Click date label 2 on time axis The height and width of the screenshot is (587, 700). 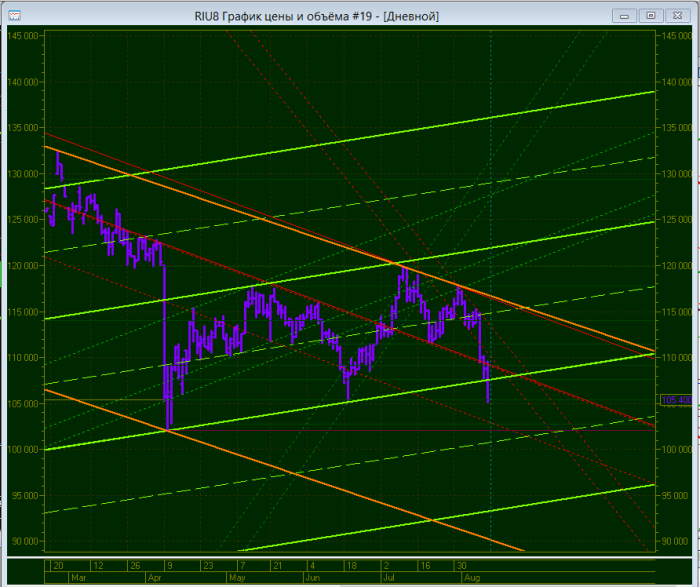387,566
